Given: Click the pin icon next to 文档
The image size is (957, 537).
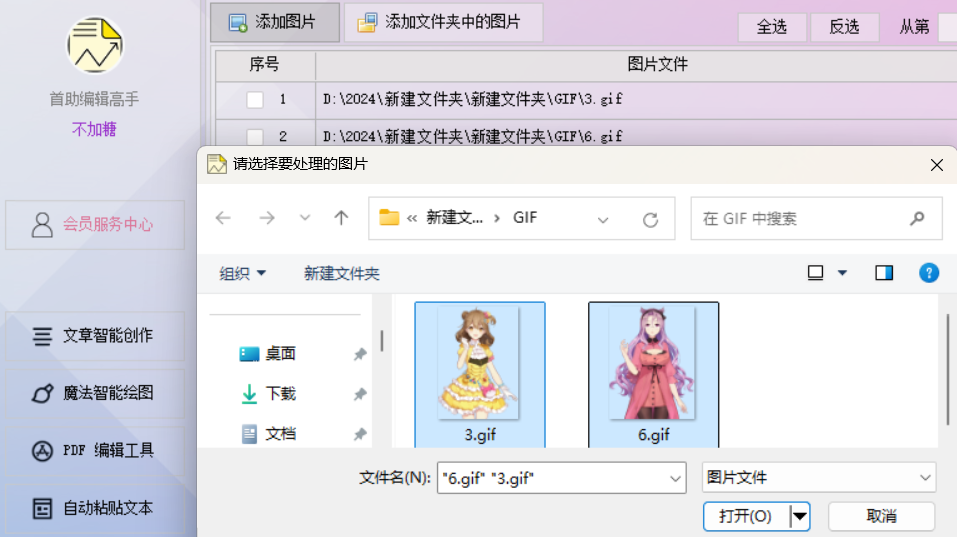Looking at the screenshot, I should tap(360, 434).
